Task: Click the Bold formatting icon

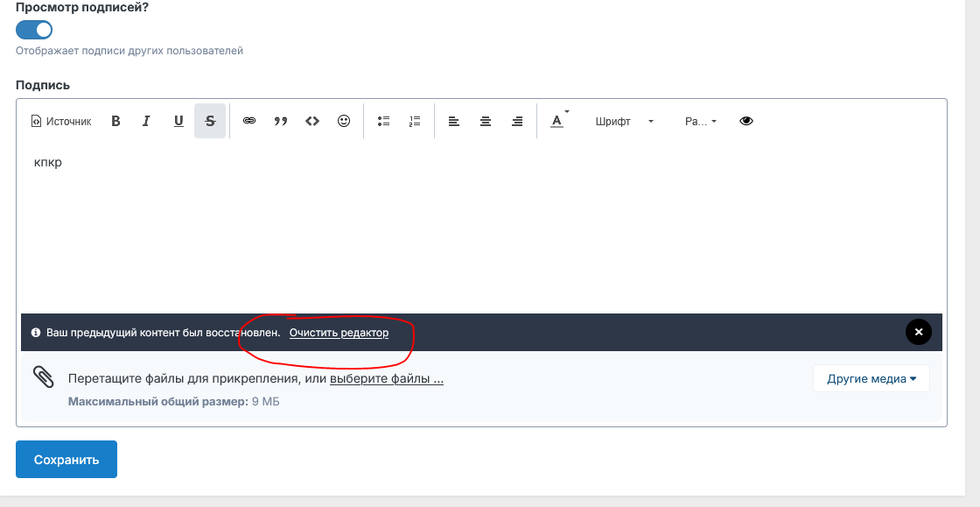Action: [115, 122]
